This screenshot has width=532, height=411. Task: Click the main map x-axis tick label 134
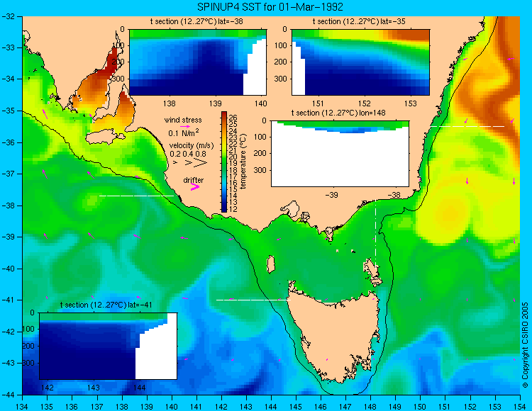pos(22,406)
